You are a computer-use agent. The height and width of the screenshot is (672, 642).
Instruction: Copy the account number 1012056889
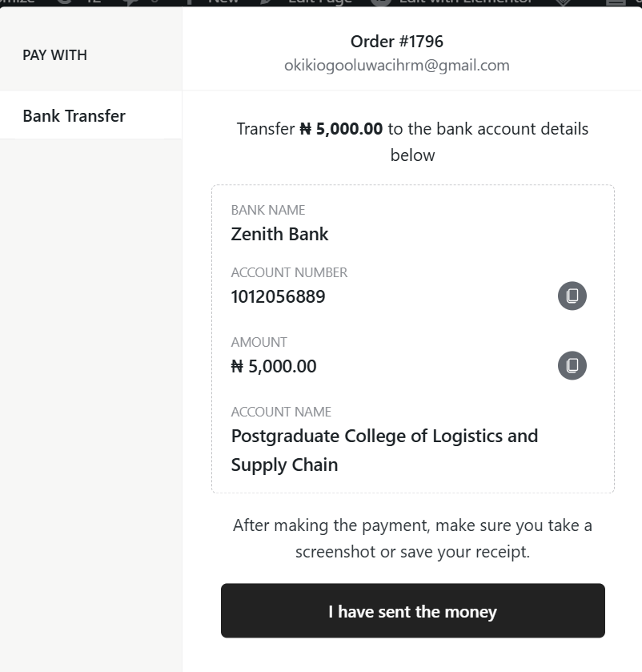572,296
